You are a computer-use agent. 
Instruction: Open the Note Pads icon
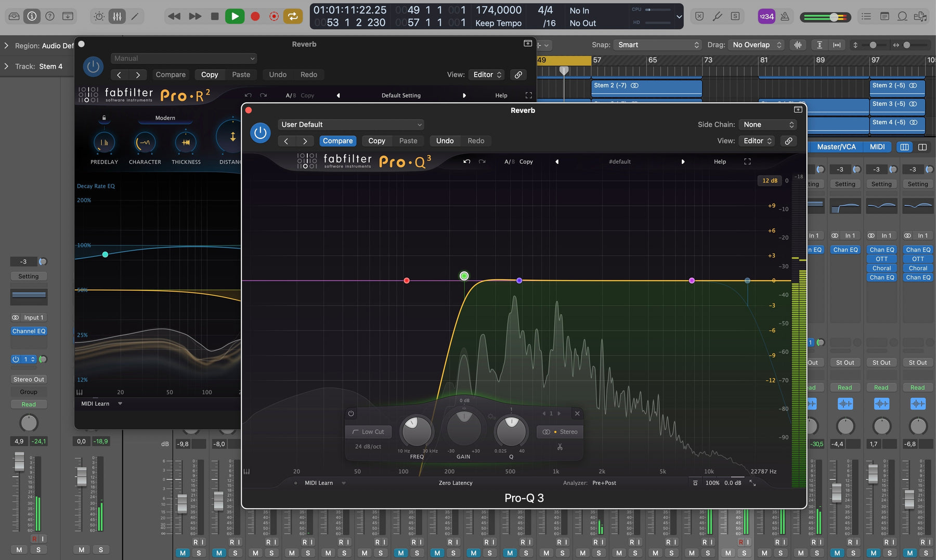884,16
